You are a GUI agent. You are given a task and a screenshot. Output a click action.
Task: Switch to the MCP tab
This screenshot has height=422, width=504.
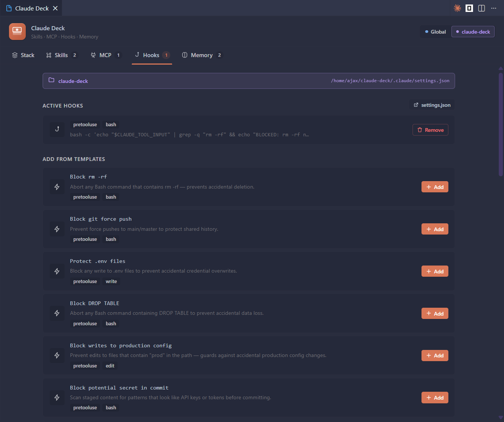106,55
